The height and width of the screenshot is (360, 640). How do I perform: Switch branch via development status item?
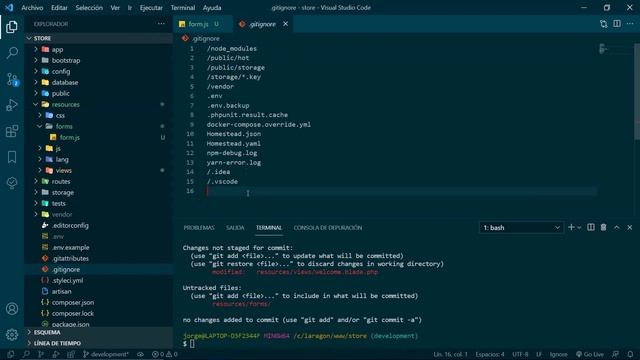106,354
